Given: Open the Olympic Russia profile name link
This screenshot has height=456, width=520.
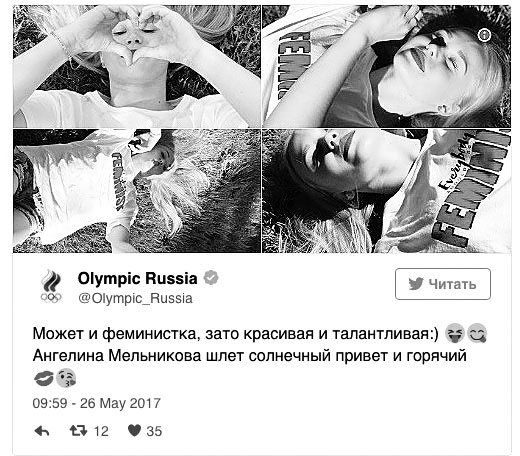Looking at the screenshot, I should 137,278.
